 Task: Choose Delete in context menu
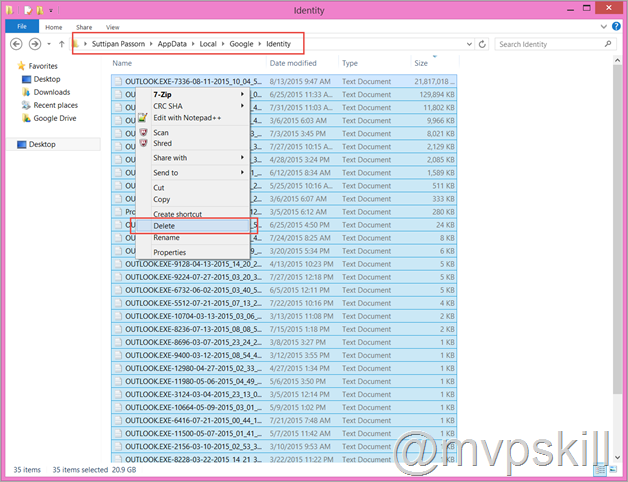193,226
